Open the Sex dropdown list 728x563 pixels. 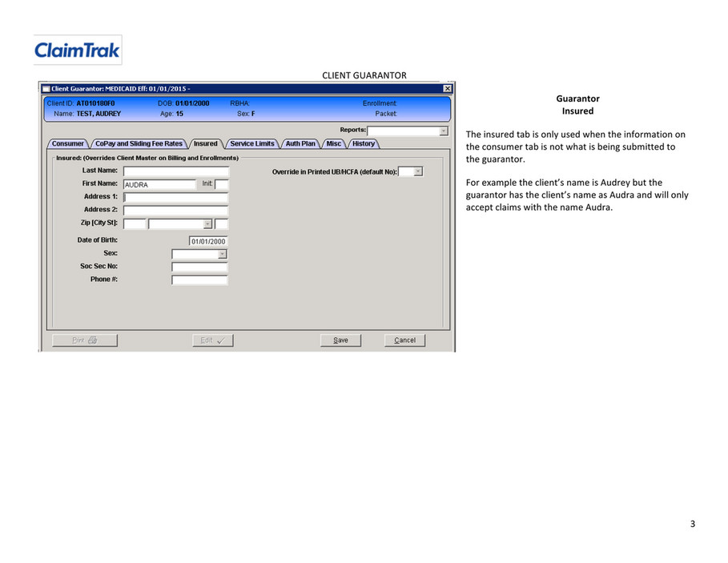point(222,254)
